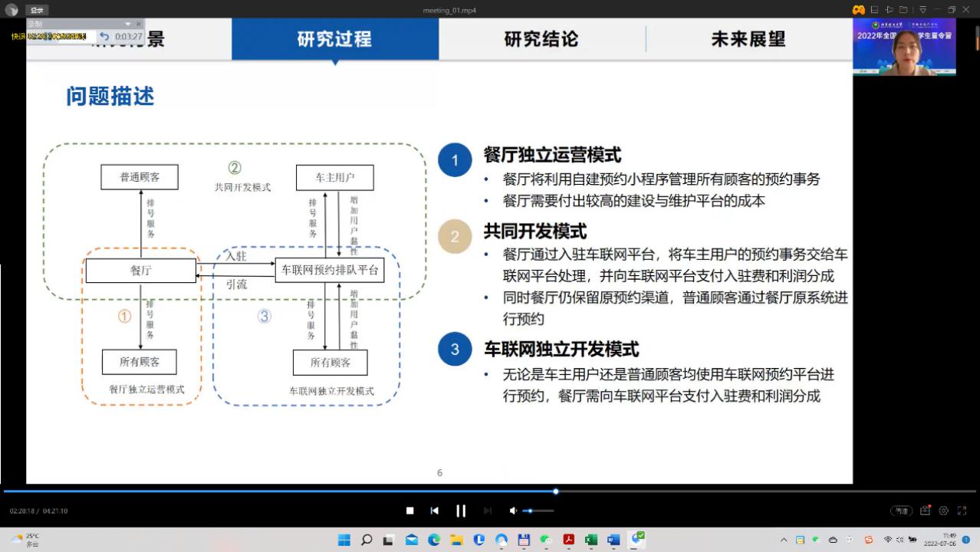Take a video screenshot with capture icon

pos(926,511)
